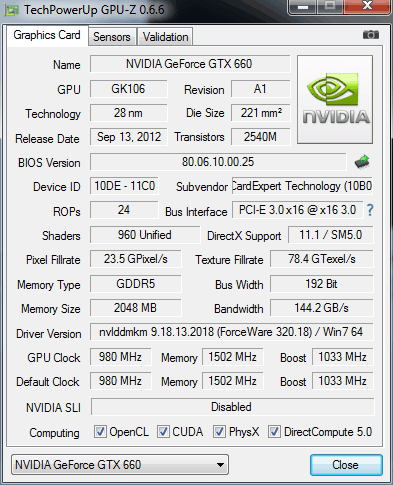Click the Subvendor field
393x485 pixels.
302,186
